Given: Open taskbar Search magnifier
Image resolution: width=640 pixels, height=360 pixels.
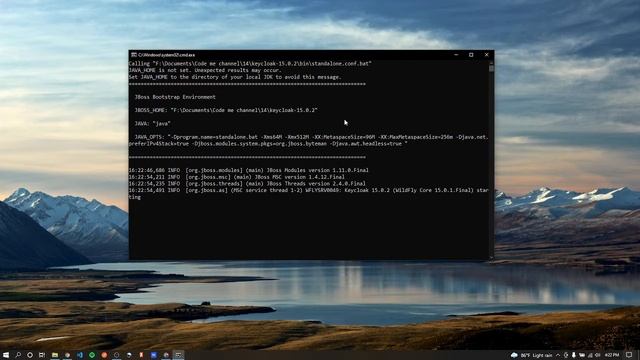Looking at the screenshot, I should click(18, 355).
